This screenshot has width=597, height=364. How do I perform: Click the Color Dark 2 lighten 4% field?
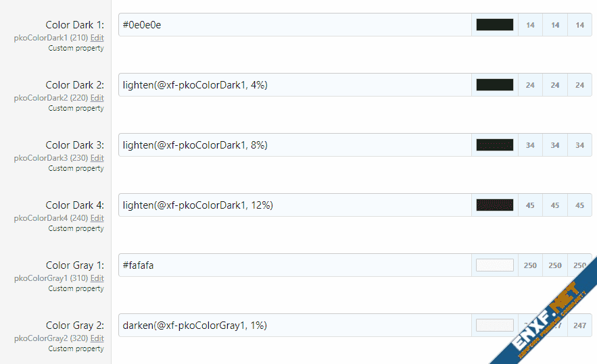(x=294, y=85)
